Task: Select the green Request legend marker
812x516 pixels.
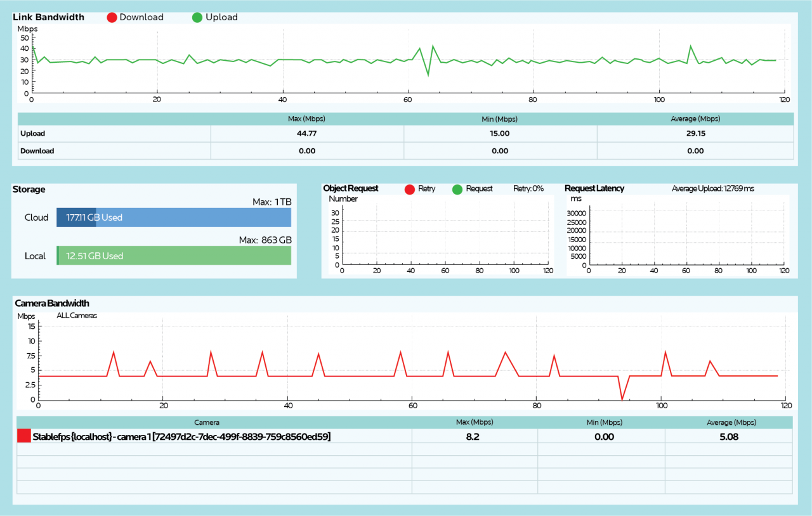Action: click(459, 188)
